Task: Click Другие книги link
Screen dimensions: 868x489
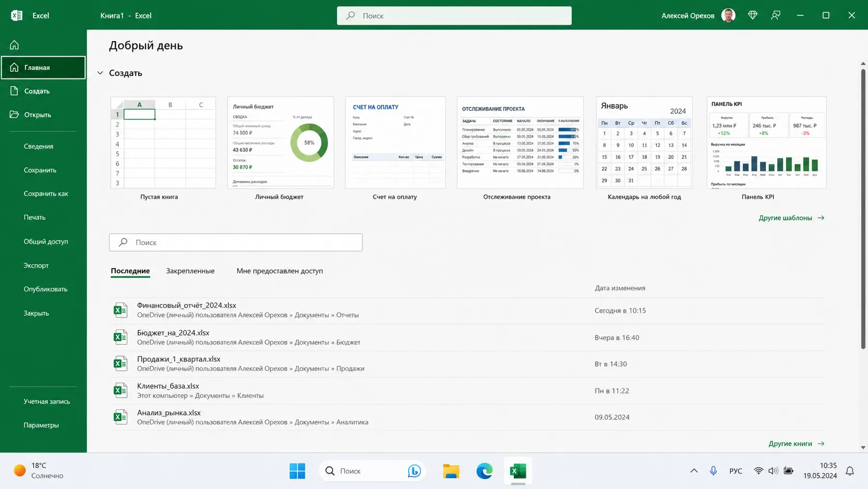Action: coord(796,443)
